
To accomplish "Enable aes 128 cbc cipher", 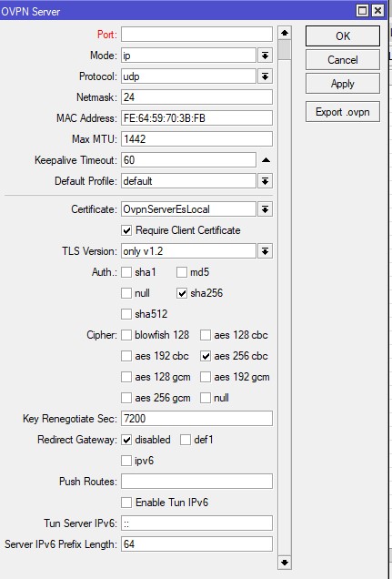I will coord(206,335).
